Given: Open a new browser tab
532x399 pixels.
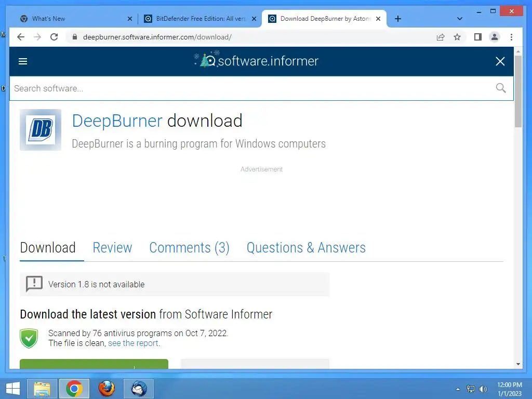Looking at the screenshot, I should tap(398, 19).
